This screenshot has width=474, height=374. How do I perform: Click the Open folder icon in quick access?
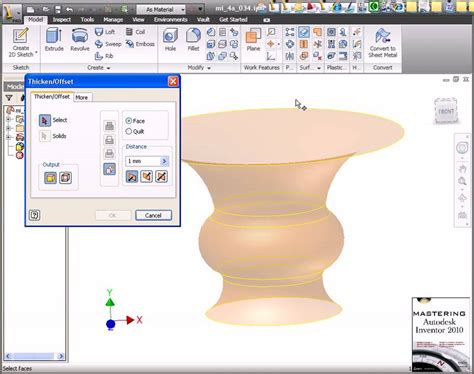(46, 9)
